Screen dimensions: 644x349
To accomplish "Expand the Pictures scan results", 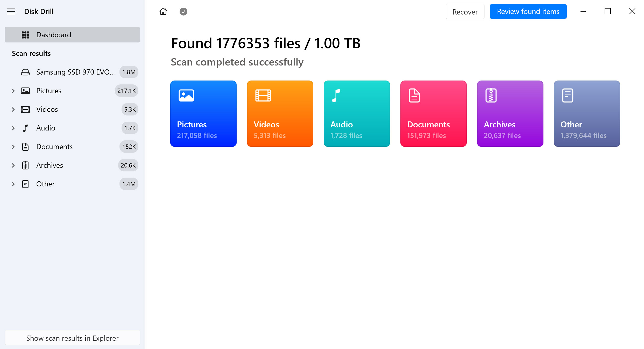I will point(13,91).
